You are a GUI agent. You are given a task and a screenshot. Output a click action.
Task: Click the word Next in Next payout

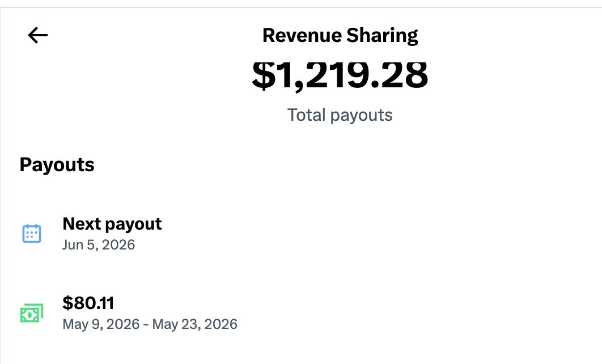[x=82, y=223]
